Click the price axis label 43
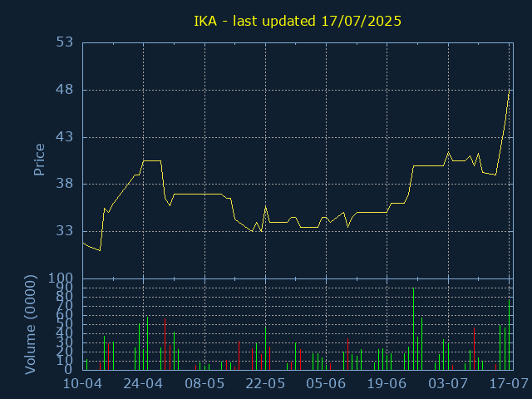Image resolution: width=532 pixels, height=399 pixels. pos(65,137)
